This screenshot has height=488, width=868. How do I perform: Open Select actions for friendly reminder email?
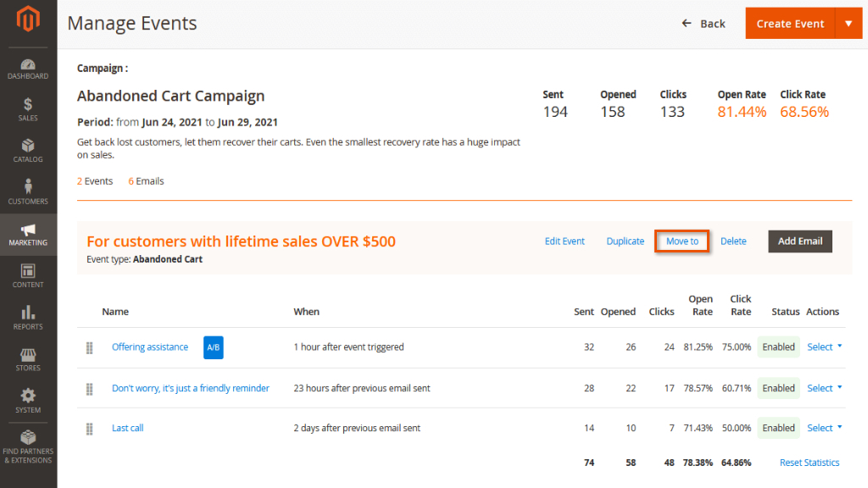tap(824, 388)
